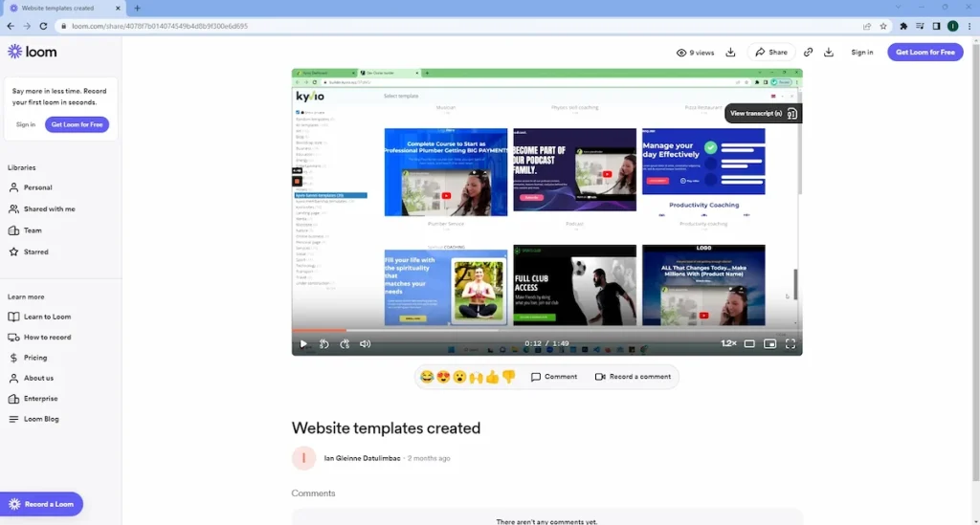React with the thumbs up emoji

tap(492, 377)
